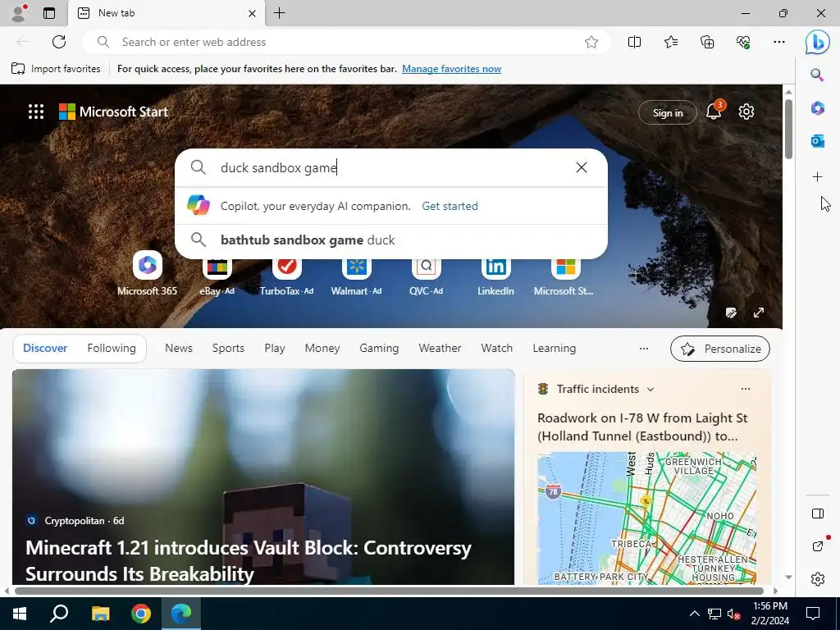
Task: Open sidebar Search icon
Action: coord(817,75)
